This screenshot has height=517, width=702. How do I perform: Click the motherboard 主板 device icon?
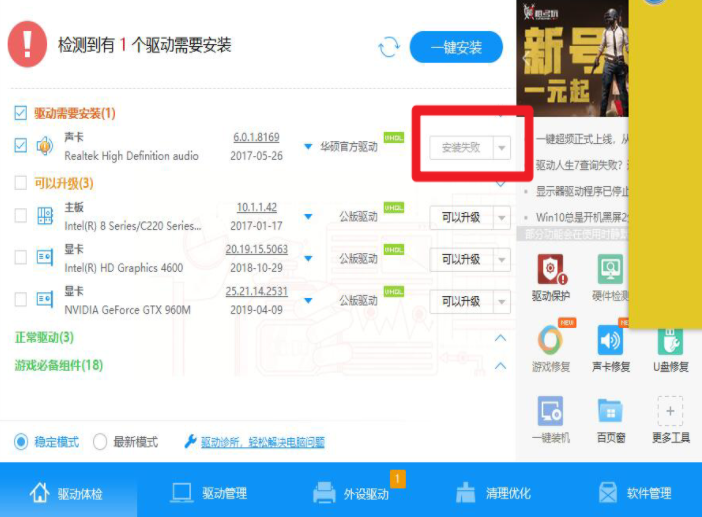coord(45,216)
